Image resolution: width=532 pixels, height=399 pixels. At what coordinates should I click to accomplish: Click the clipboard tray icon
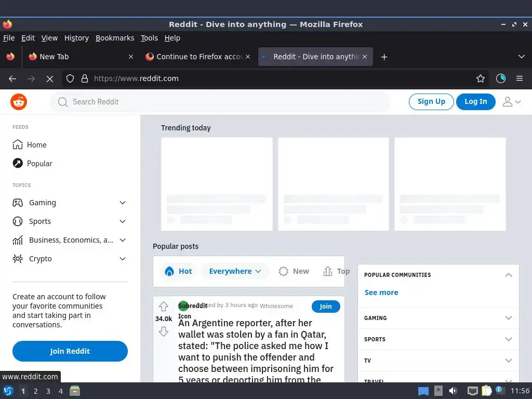486,391
